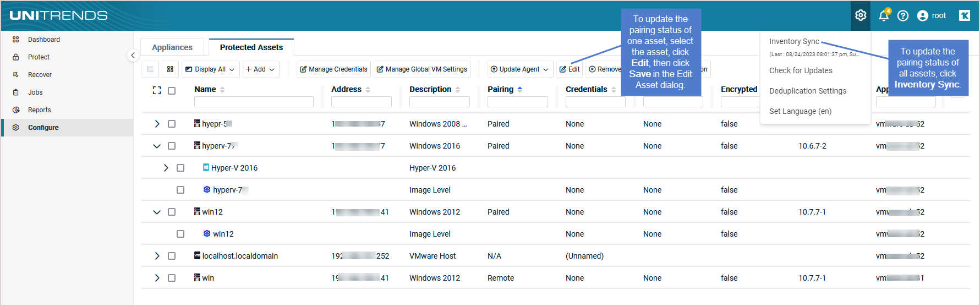This screenshot has height=306, width=980.
Task: Switch to grid view icon
Action: point(170,69)
